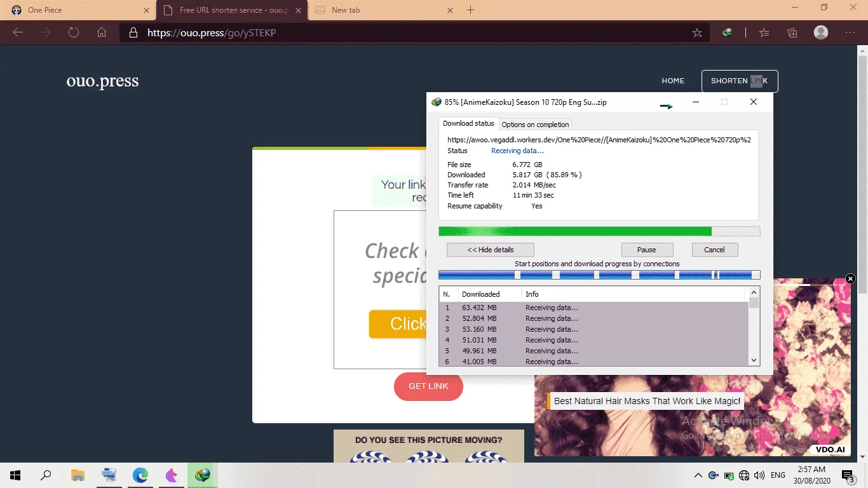The height and width of the screenshot is (488, 868).
Task: Close the video ad overlay
Action: point(850,278)
